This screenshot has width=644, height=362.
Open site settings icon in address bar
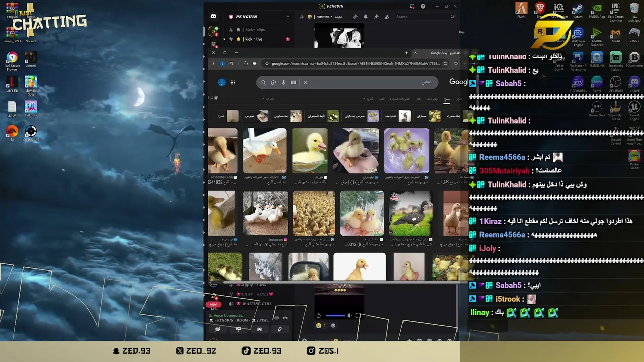tap(445, 64)
